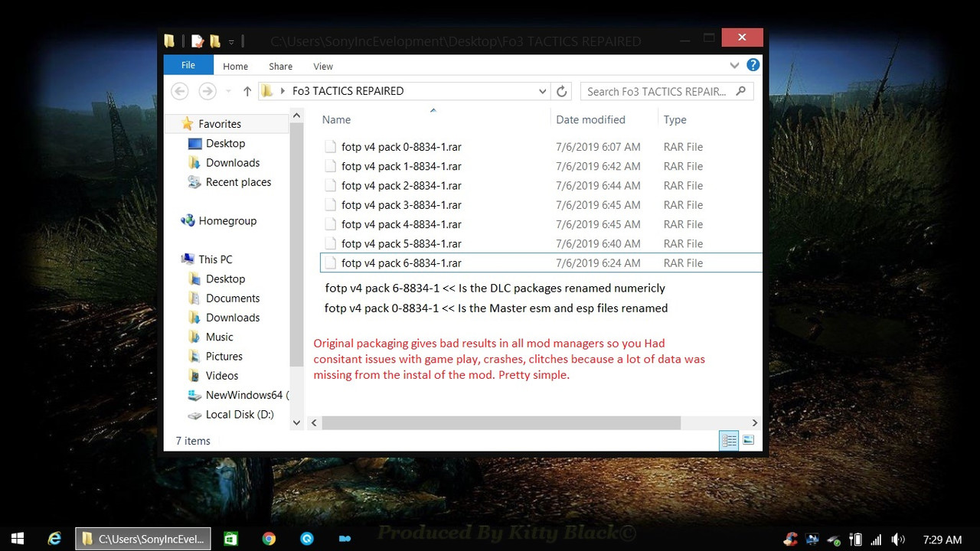Click file icon of pack 6-8834-1.rar
The width and height of the screenshot is (980, 551).
tap(330, 263)
